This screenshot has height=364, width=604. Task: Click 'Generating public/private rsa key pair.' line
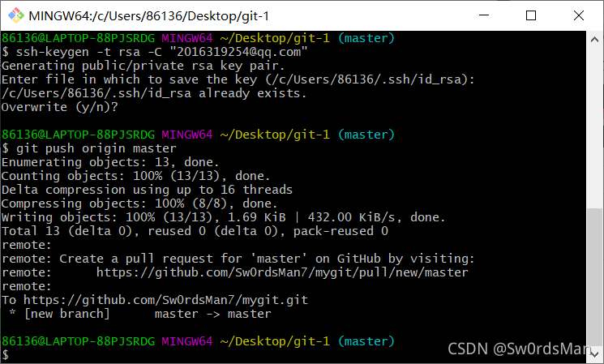click(143, 66)
